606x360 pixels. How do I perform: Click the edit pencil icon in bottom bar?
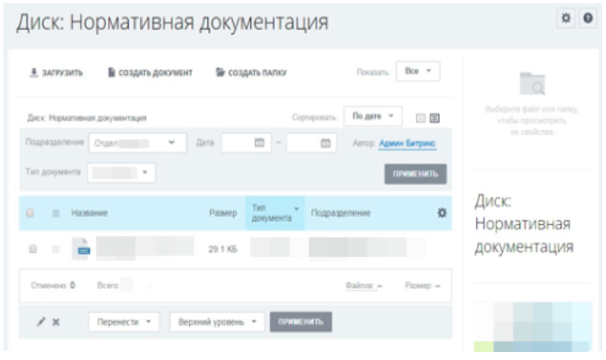pos(41,322)
